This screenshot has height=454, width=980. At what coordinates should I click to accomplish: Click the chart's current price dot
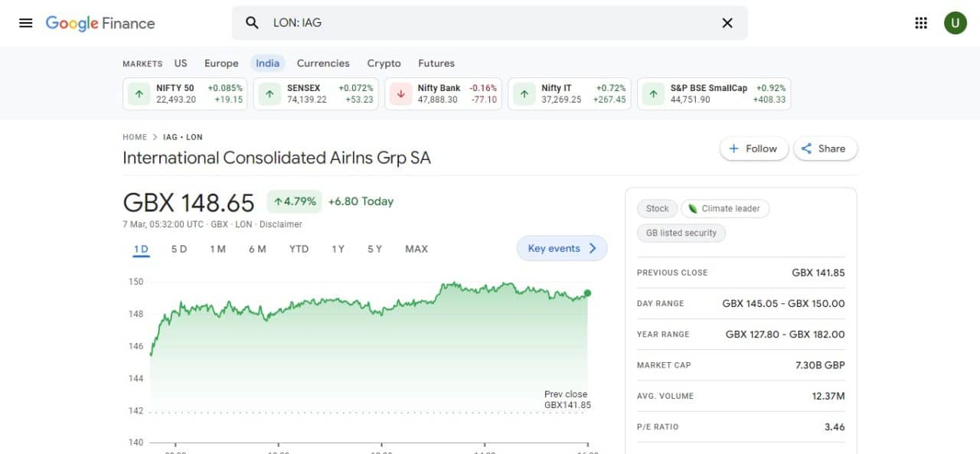pyautogui.click(x=587, y=293)
